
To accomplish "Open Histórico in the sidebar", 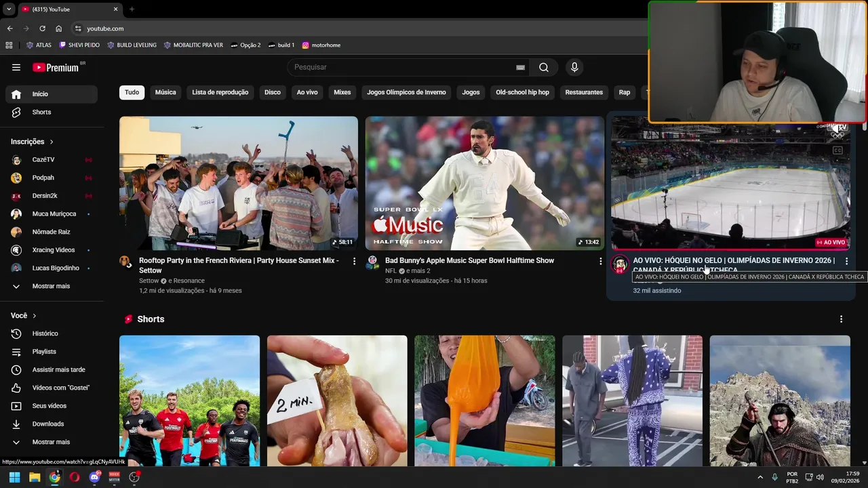I will (x=52, y=333).
